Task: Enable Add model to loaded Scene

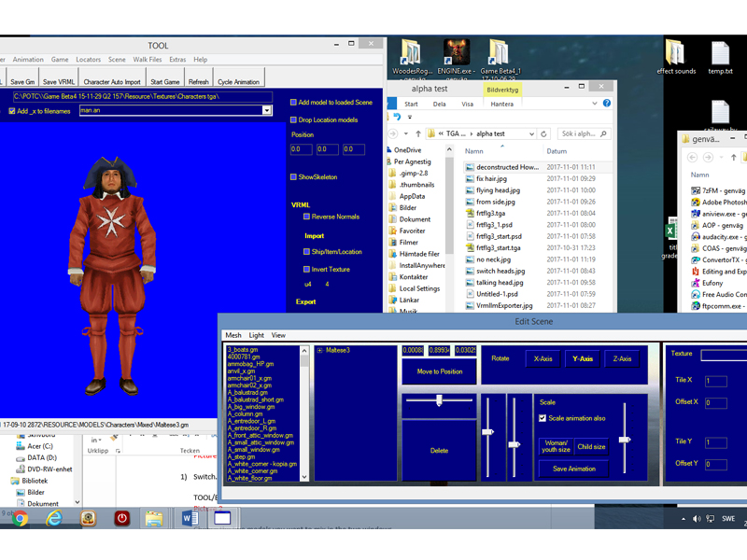Action: tap(293, 103)
